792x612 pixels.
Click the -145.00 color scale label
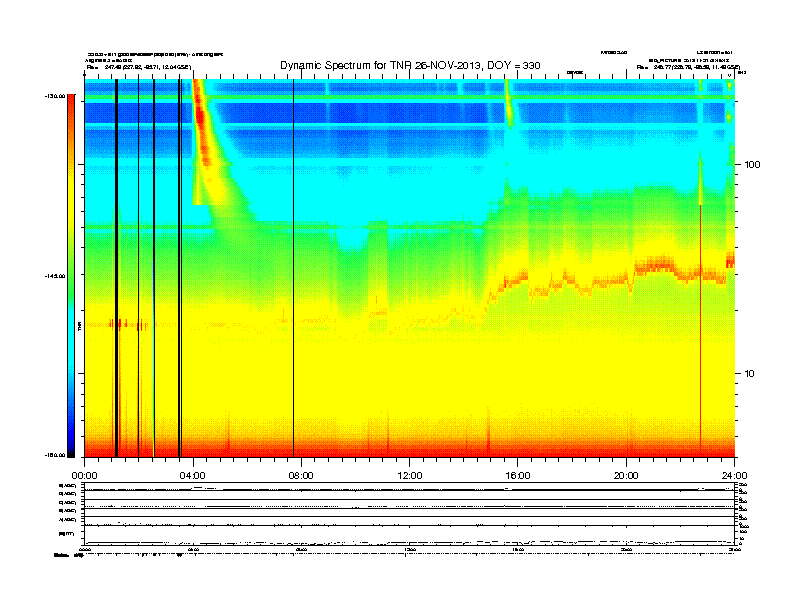coord(55,276)
